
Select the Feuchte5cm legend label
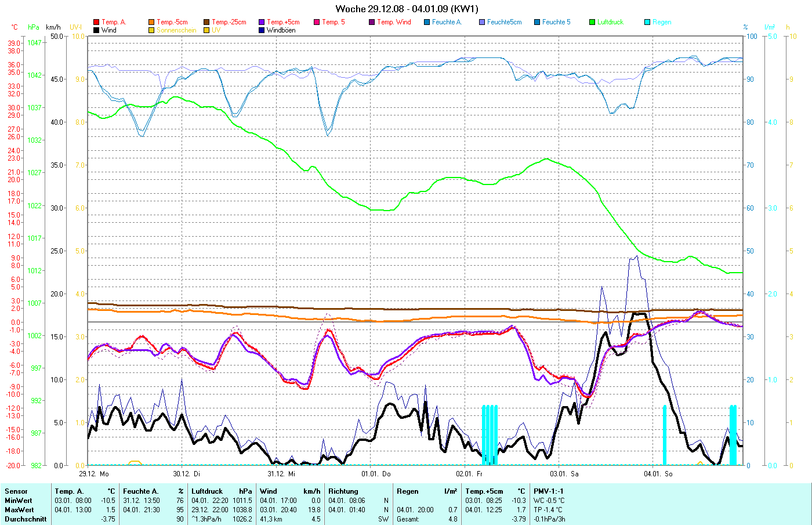coord(504,22)
